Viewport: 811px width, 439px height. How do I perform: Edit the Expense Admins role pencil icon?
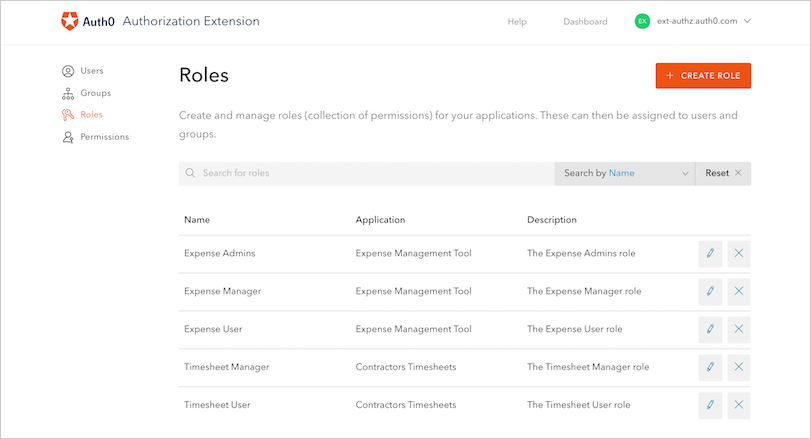(x=710, y=253)
